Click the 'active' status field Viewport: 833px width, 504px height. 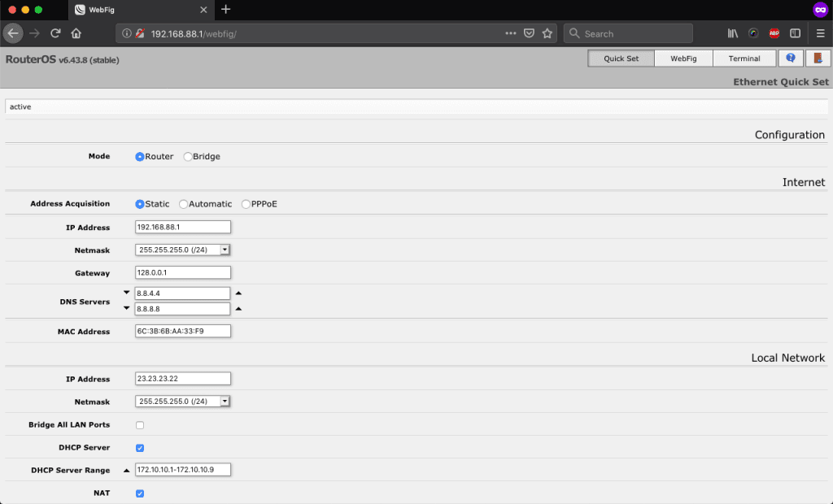tap(416, 106)
